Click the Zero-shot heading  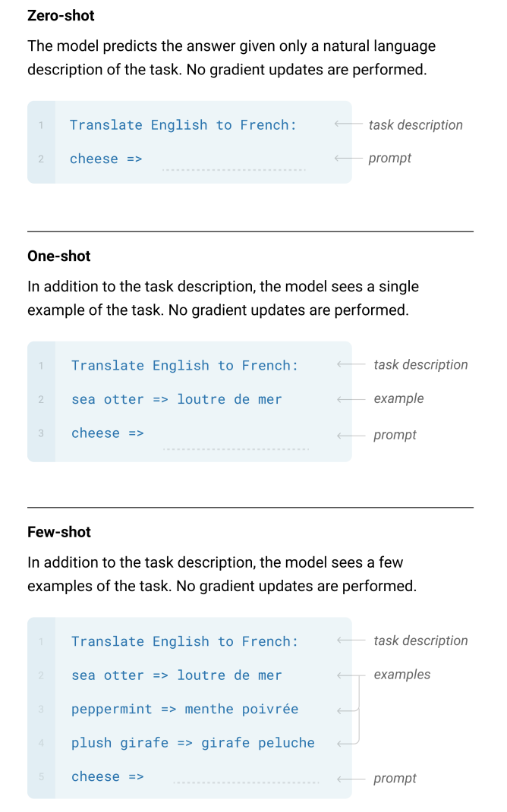tap(61, 15)
